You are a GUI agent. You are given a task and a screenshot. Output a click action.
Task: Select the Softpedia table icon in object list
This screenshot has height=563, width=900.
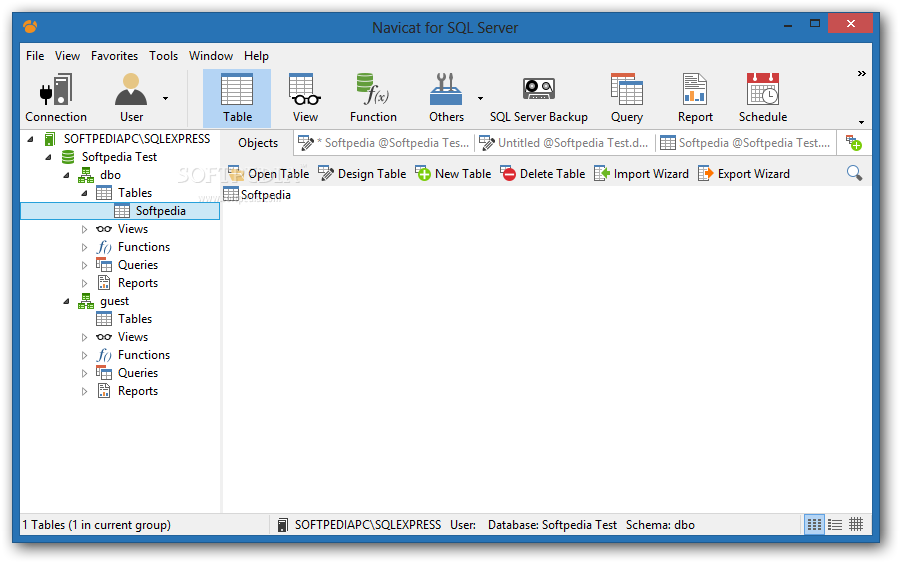coord(231,194)
